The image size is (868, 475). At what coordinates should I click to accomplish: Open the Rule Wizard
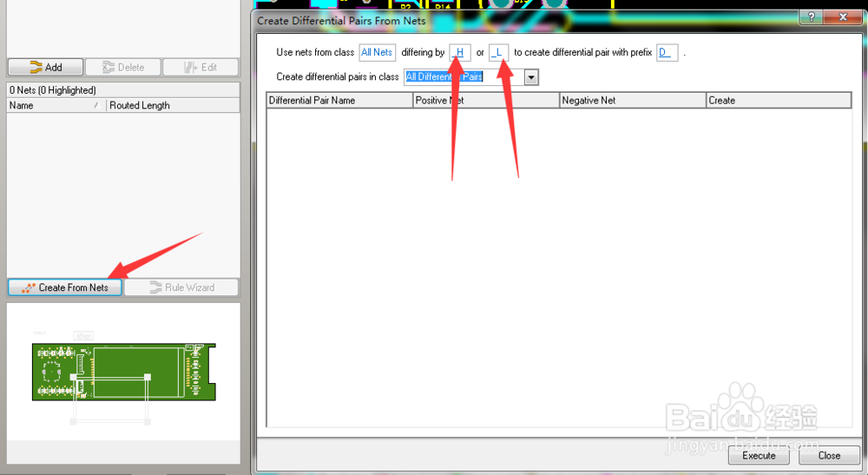(181, 287)
